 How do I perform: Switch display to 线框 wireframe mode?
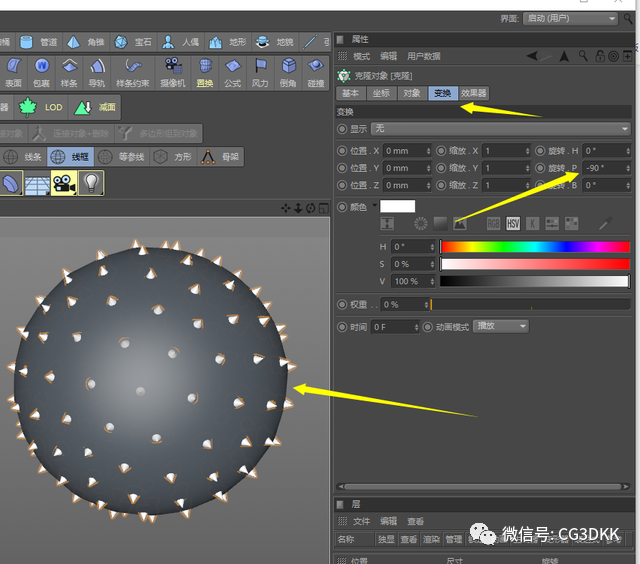(70, 157)
